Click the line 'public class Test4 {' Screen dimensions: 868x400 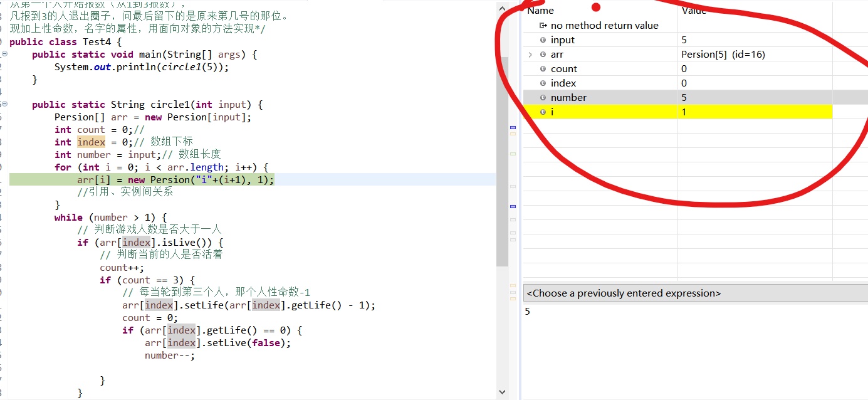tap(65, 42)
